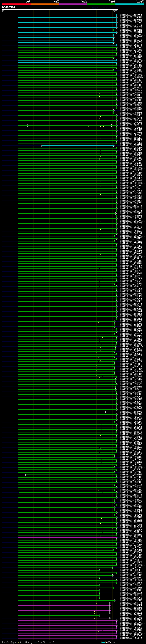Image resolution: width=146 pixels, height=644 pixels.
Task: Select the UniRef100_A5C1Y5 label
Action: tap(131, 638)
